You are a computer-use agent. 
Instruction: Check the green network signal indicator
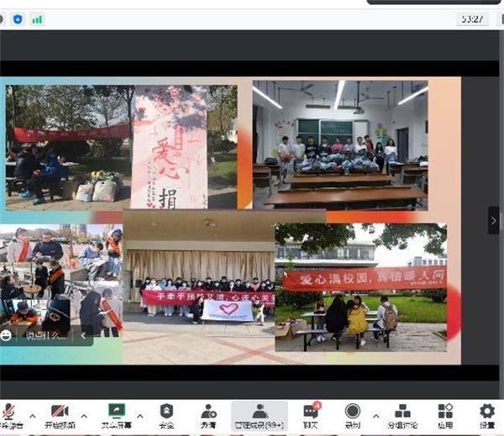[37, 18]
